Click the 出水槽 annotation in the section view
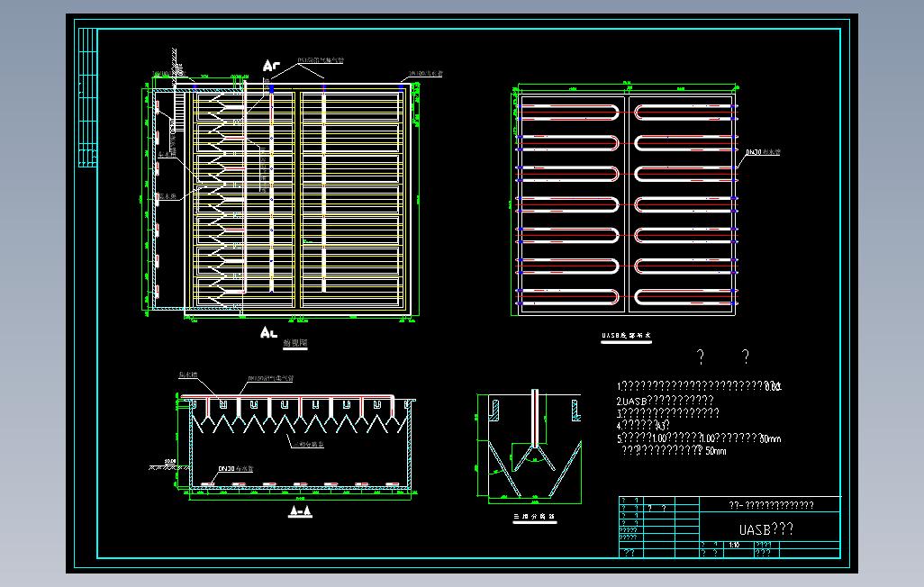The image size is (924, 587). click(x=190, y=373)
